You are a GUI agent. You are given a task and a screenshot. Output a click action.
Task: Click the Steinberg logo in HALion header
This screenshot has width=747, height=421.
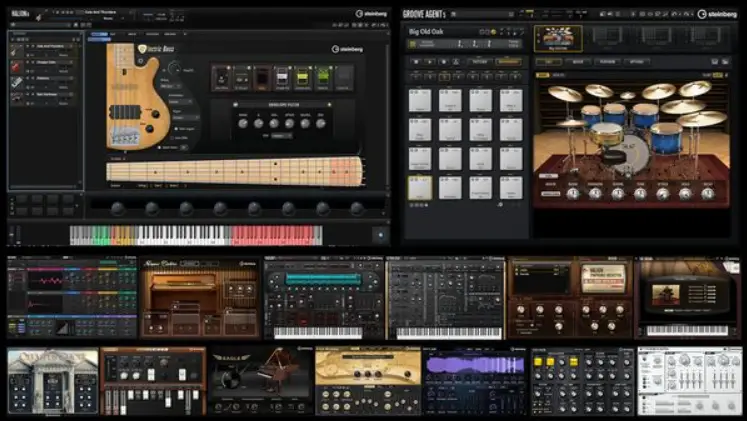[371, 13]
